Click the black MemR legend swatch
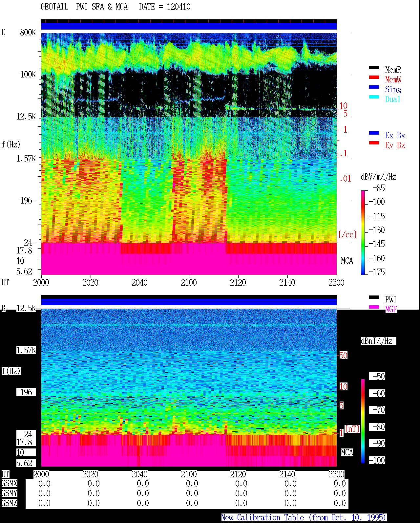This screenshot has height=523, width=420. point(374,68)
